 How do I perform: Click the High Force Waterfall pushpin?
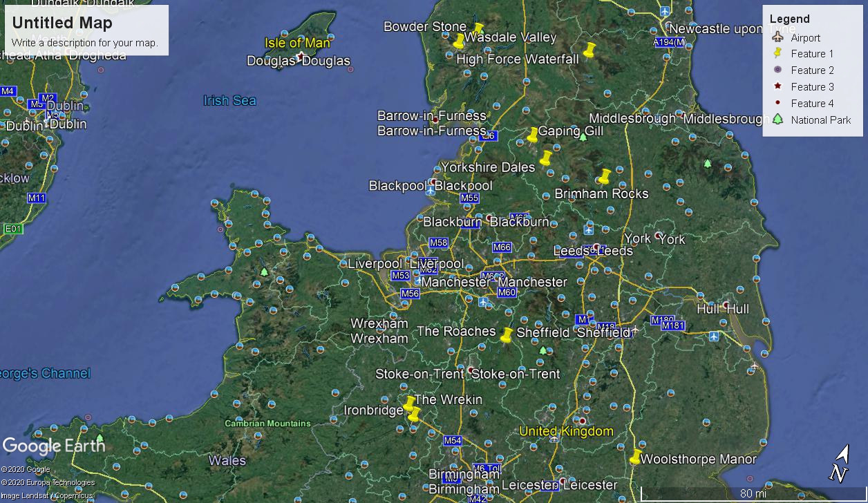589,50
